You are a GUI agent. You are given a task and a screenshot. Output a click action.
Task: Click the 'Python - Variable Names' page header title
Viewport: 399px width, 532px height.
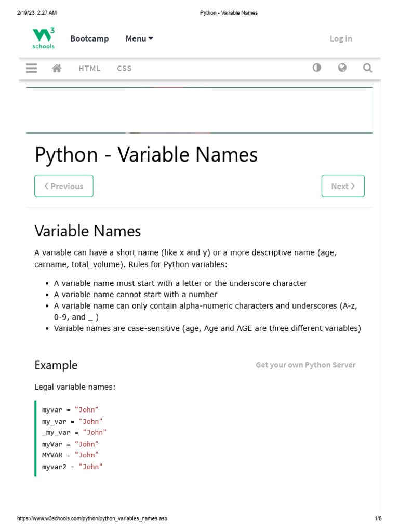[x=229, y=13]
